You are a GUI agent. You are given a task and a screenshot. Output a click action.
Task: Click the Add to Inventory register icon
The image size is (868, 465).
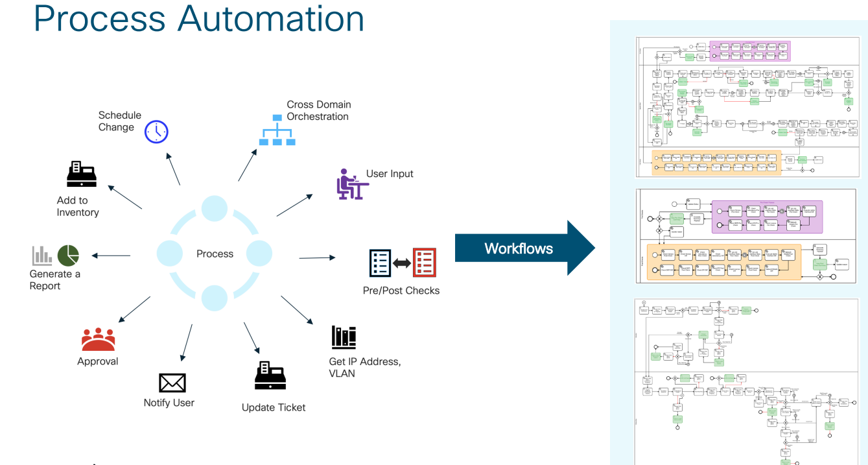click(x=82, y=174)
